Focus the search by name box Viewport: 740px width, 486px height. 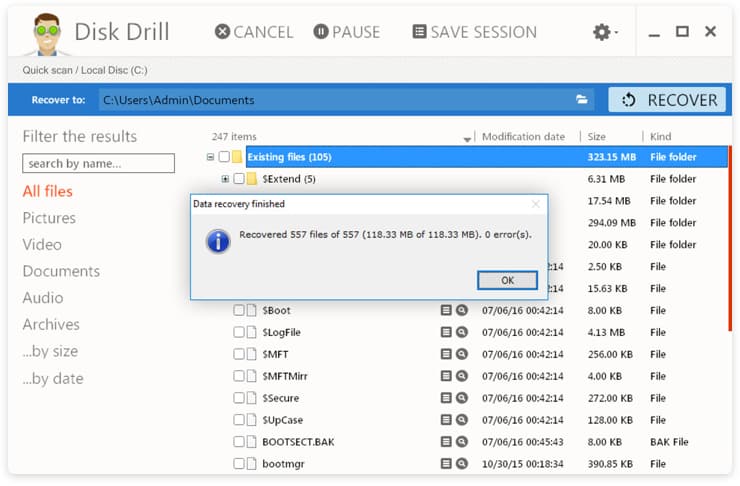click(98, 163)
